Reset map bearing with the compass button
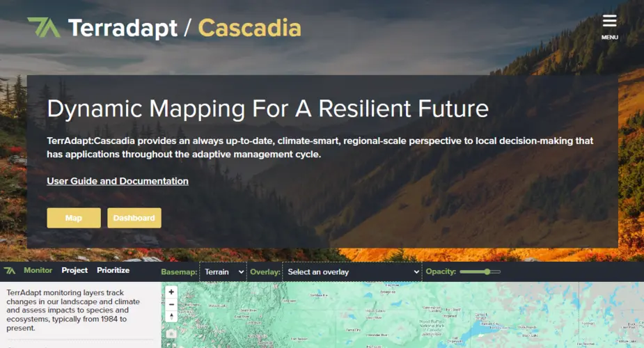 click(171, 317)
